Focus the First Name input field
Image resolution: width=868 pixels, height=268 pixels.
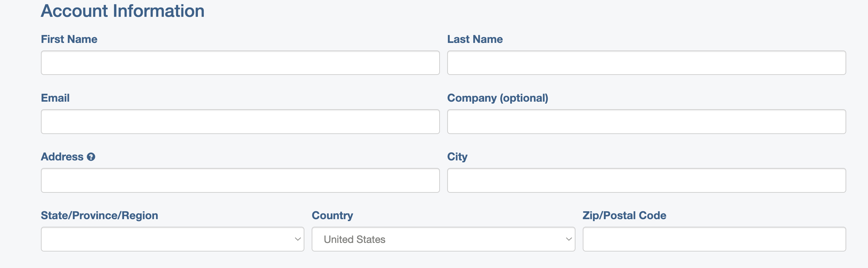tap(240, 63)
